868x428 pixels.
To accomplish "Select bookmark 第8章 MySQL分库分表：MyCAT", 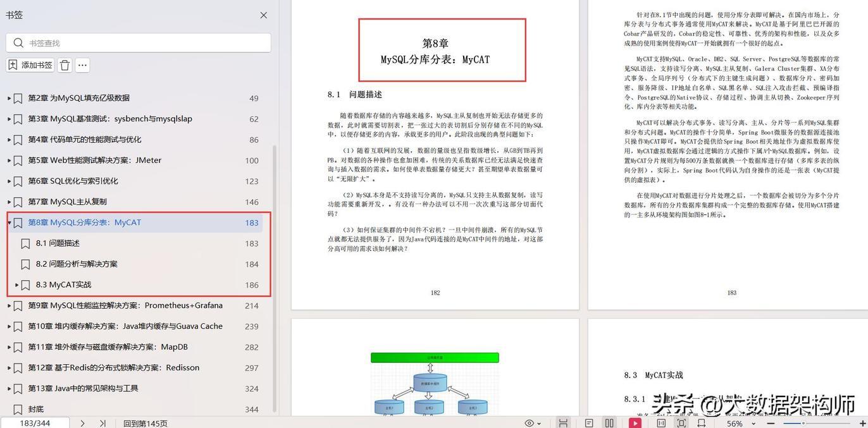I will [85, 223].
